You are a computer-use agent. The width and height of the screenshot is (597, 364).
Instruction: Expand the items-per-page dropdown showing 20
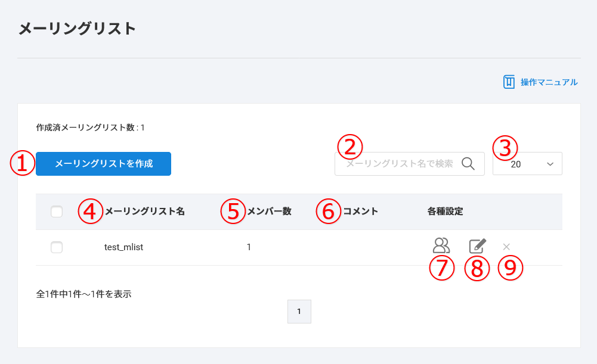click(527, 164)
